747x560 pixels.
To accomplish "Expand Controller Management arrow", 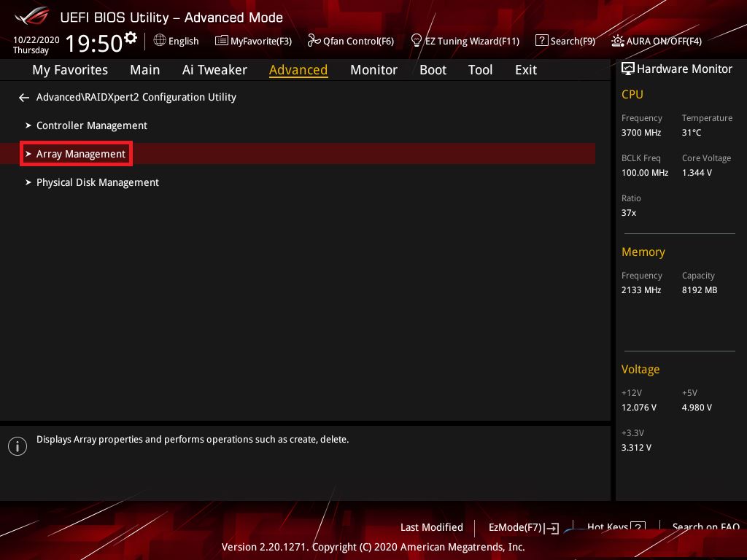I will pos(28,125).
